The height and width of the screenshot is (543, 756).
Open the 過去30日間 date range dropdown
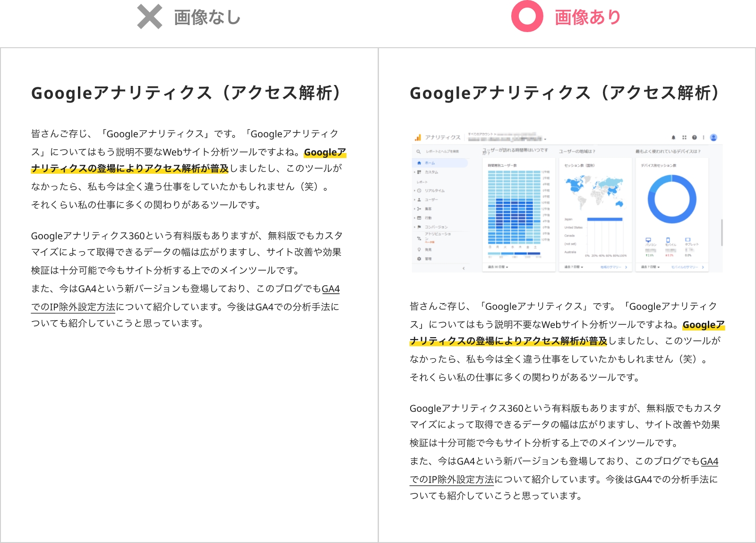click(498, 267)
